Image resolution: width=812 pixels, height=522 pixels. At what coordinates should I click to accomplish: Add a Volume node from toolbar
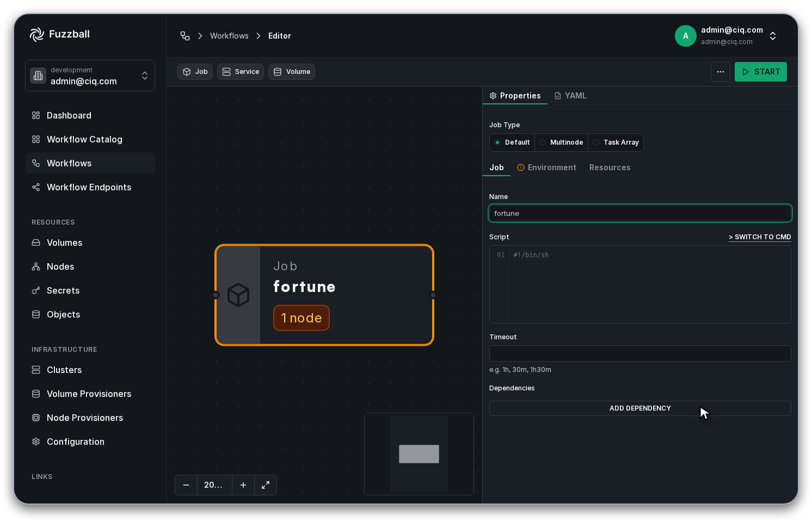(x=292, y=72)
